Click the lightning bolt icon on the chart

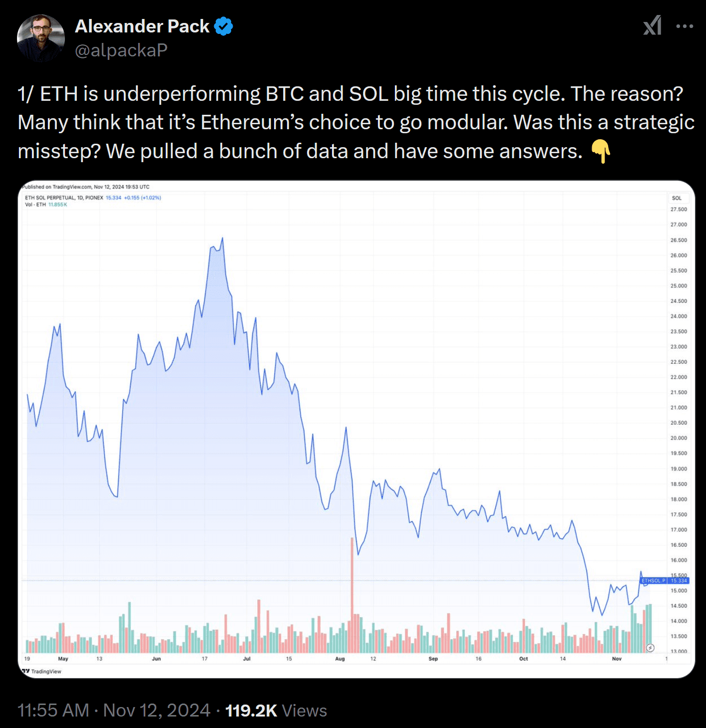click(650, 648)
